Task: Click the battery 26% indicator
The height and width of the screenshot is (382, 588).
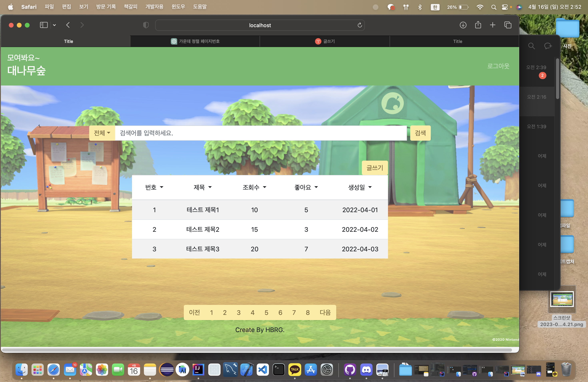Action: [x=458, y=7]
